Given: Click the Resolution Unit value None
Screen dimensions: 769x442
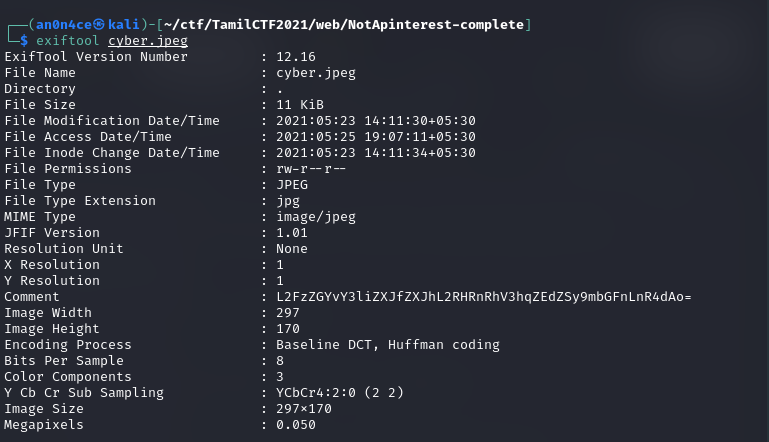Looking at the screenshot, I should point(292,249).
